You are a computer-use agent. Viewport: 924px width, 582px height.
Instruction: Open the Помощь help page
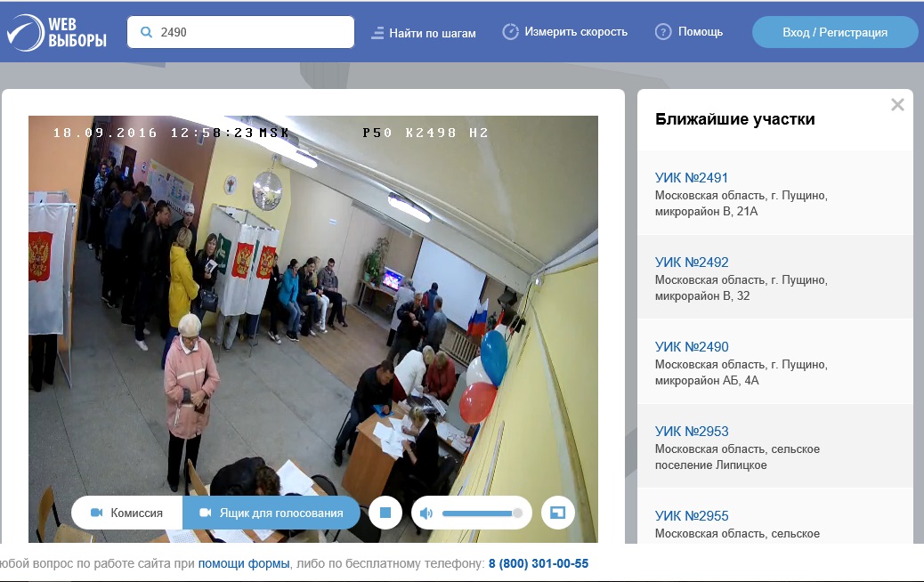tap(689, 32)
